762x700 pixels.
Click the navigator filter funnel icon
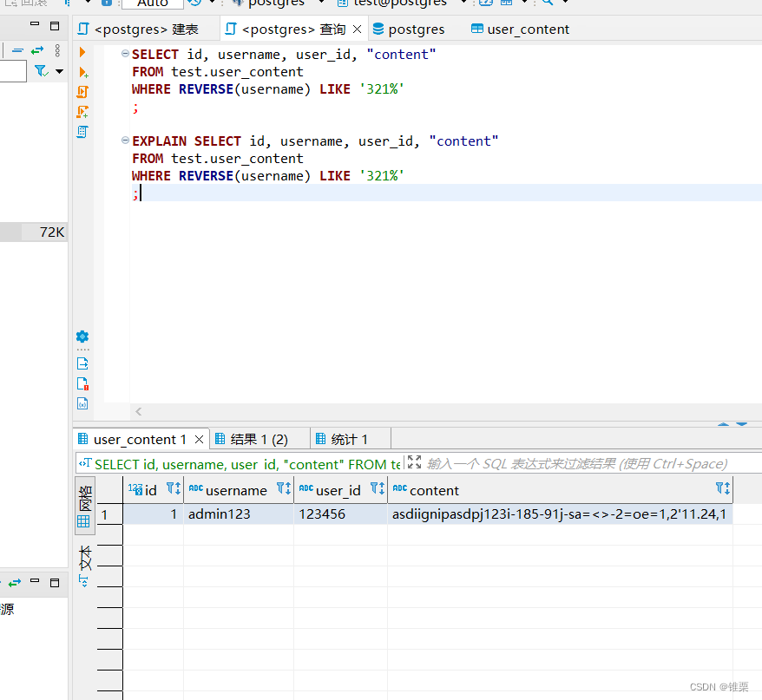click(42, 71)
